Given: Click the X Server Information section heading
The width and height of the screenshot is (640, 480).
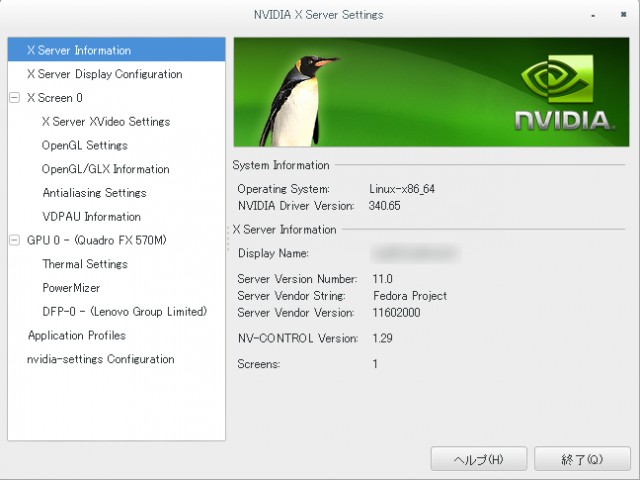Looking at the screenshot, I should coord(284,229).
